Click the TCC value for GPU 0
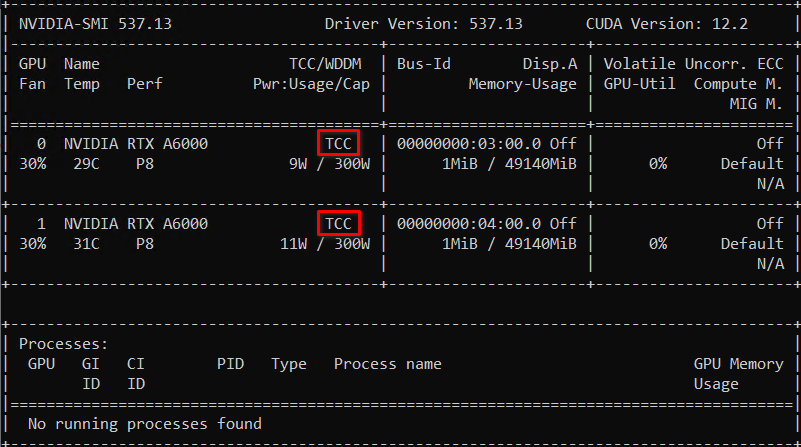Image resolution: width=801 pixels, height=447 pixels. coord(338,144)
